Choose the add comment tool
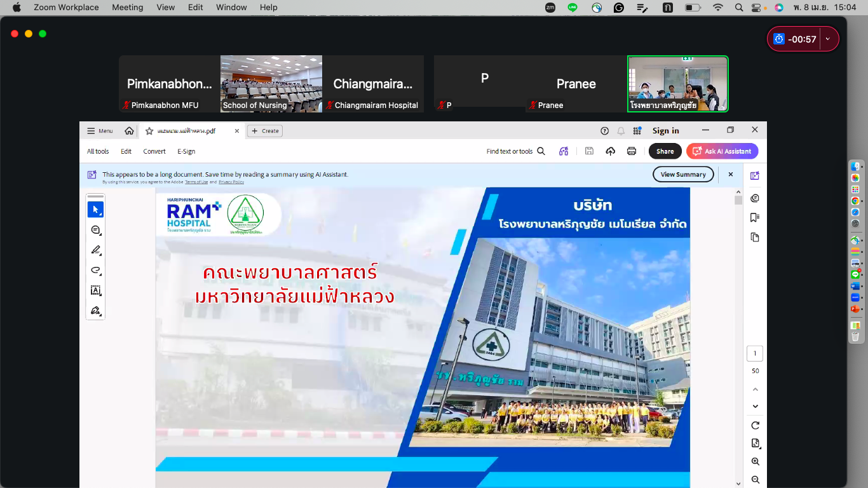 click(x=95, y=230)
